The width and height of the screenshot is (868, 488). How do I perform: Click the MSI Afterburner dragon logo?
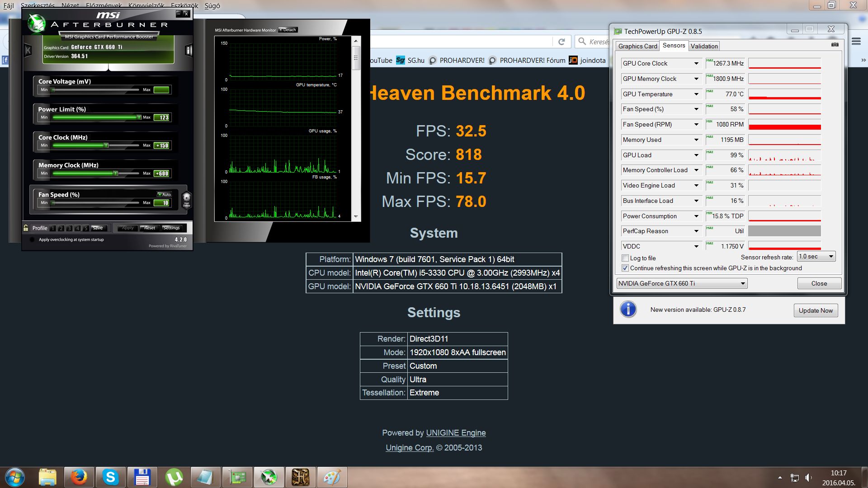(36, 23)
